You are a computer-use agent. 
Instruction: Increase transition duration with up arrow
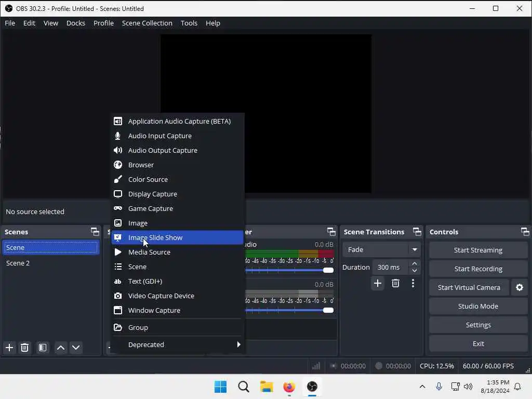414,264
